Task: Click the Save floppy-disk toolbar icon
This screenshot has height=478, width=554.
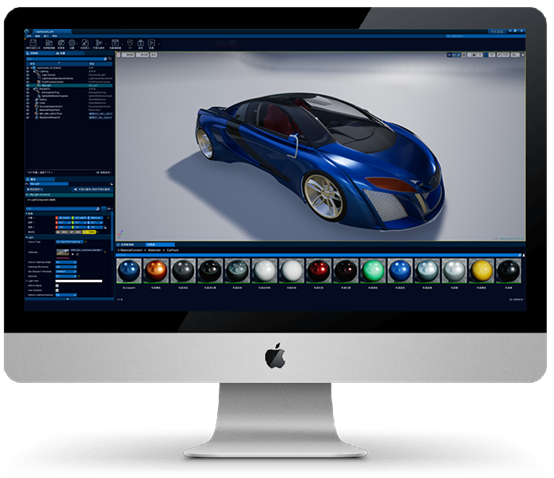Action: (x=33, y=43)
